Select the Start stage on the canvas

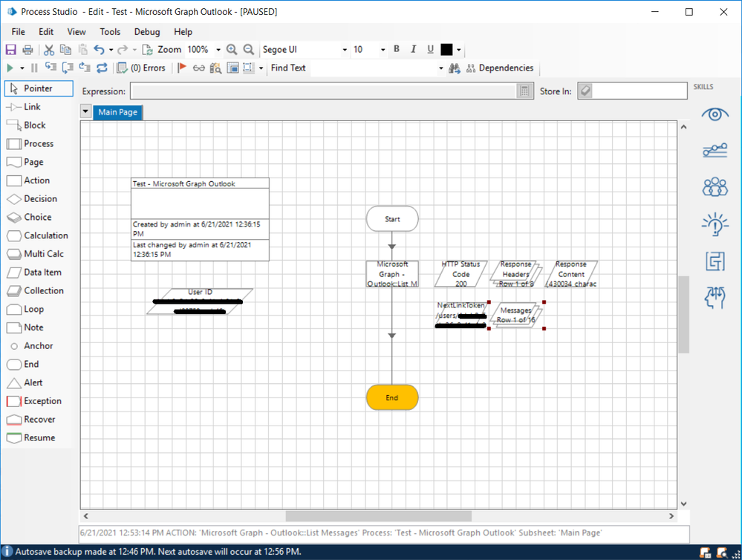392,218
